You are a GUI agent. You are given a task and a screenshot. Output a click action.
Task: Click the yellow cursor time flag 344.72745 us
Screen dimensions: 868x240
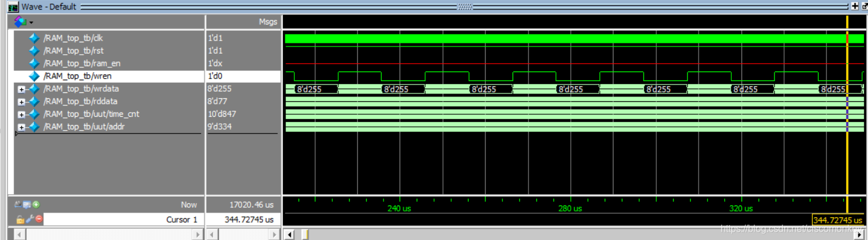tap(838, 220)
